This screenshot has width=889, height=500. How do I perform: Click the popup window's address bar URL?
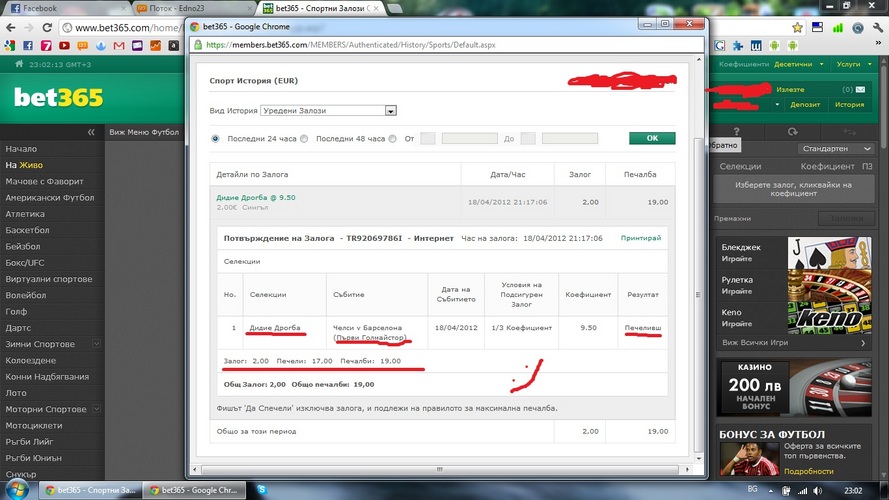click(350, 45)
